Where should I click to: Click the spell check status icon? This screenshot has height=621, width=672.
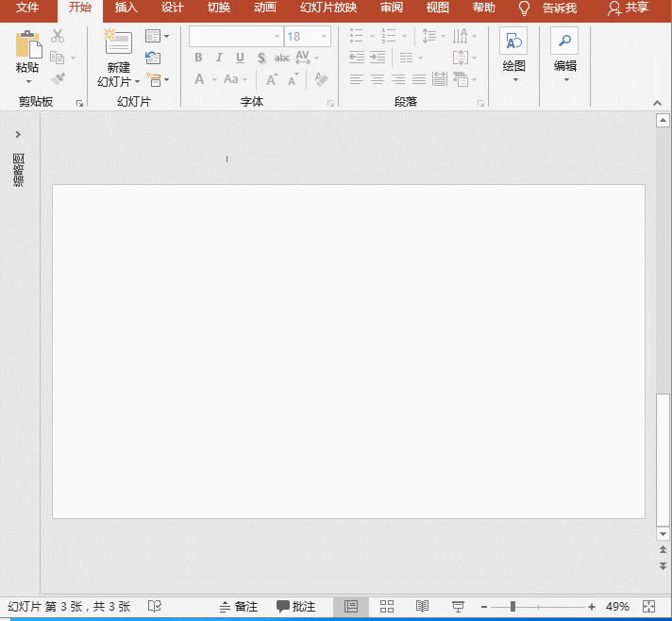(x=154, y=606)
